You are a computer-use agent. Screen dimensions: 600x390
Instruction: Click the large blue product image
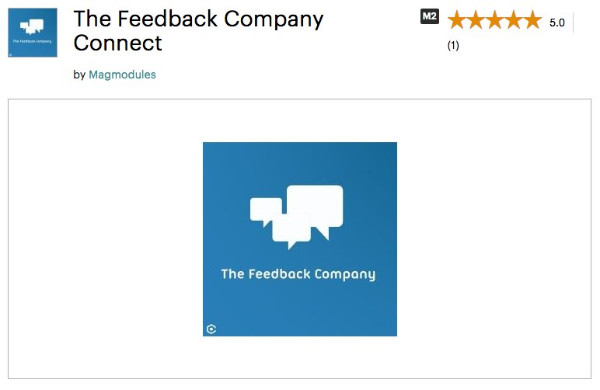pos(300,239)
